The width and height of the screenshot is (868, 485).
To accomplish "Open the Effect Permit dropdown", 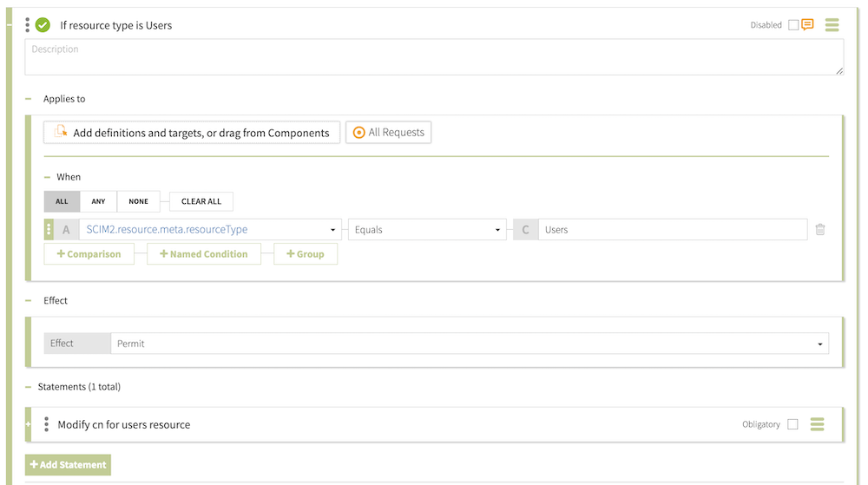I will tap(470, 344).
